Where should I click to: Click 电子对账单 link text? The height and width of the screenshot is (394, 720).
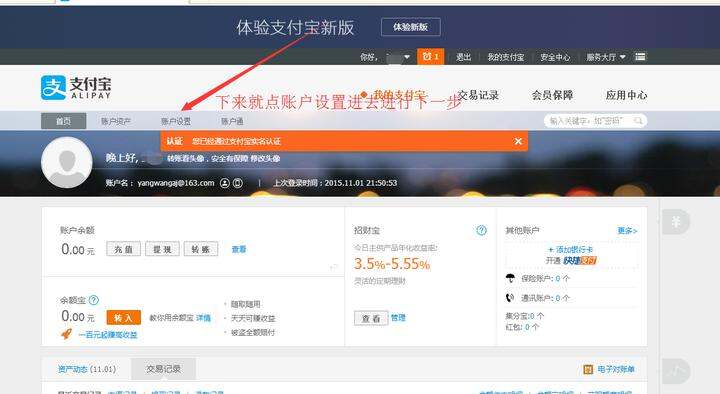pos(616,369)
